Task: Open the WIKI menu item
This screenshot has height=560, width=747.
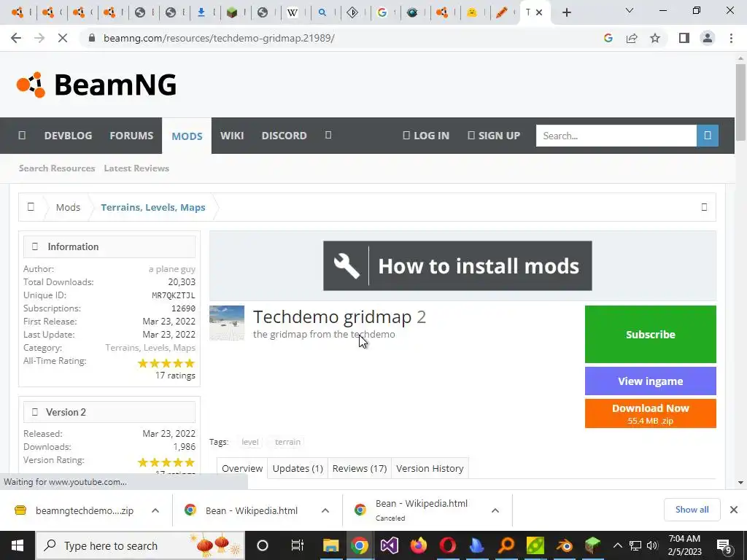Action: [232, 136]
